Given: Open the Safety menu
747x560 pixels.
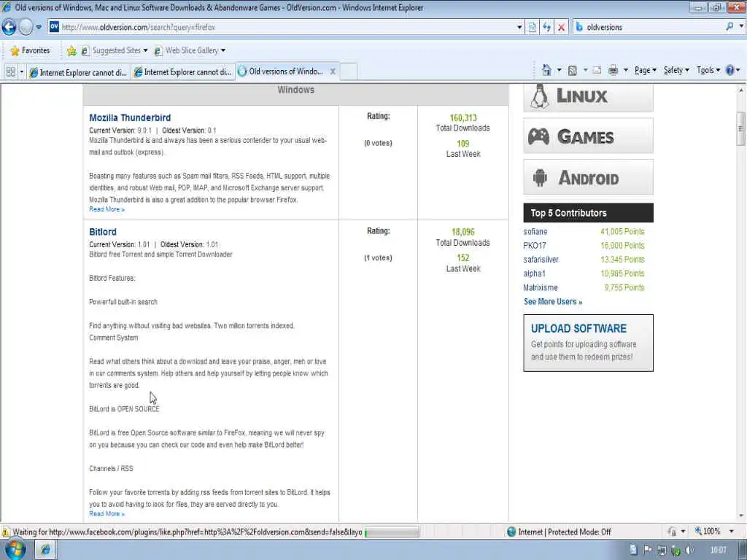Looking at the screenshot, I should click(676, 71).
